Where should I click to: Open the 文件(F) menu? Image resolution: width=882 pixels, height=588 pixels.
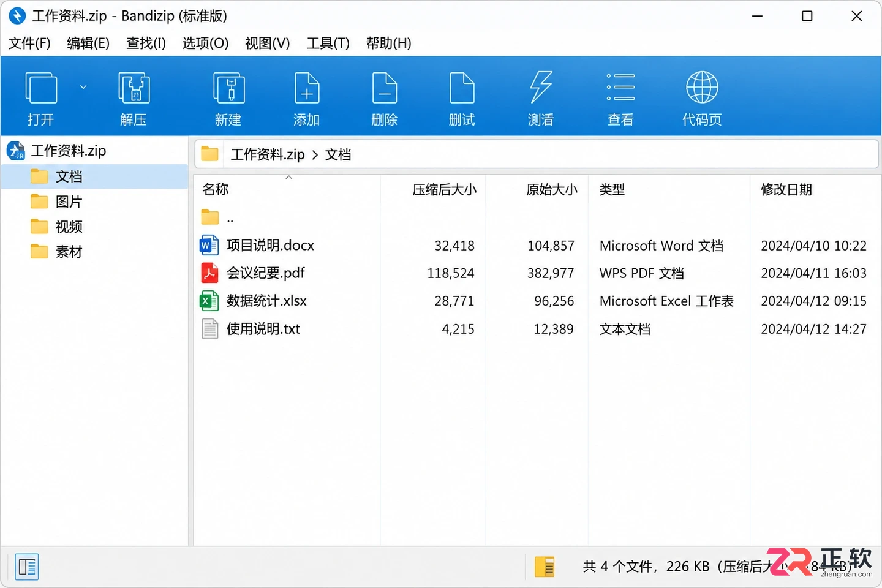click(29, 43)
